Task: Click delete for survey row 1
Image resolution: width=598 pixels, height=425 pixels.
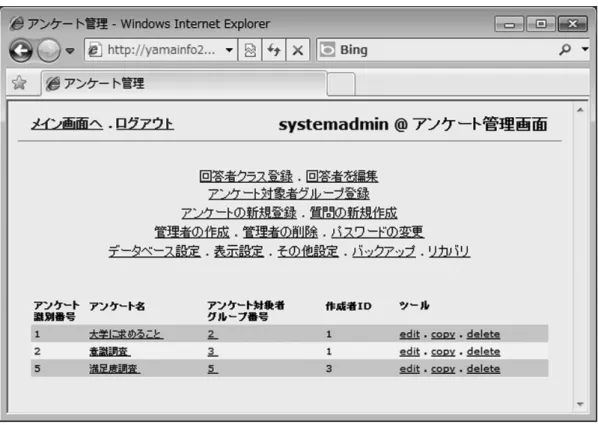Action: click(x=483, y=334)
